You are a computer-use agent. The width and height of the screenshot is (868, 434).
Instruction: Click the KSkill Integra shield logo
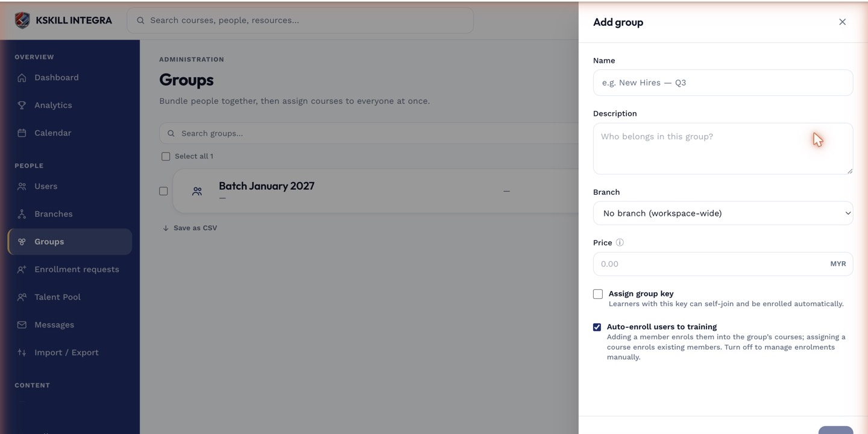22,20
